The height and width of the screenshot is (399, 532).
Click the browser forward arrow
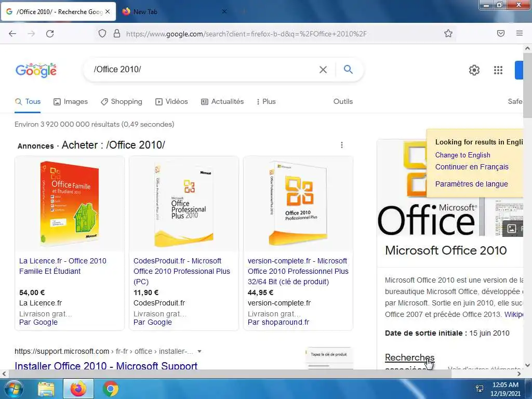[x=31, y=34]
